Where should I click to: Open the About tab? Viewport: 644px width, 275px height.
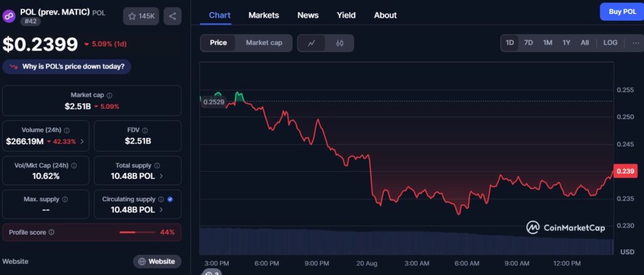(386, 15)
